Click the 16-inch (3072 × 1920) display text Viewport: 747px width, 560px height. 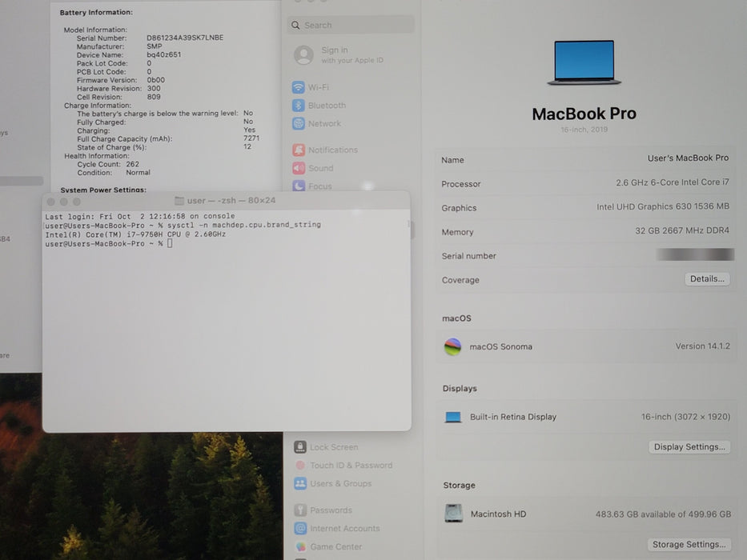[685, 417]
